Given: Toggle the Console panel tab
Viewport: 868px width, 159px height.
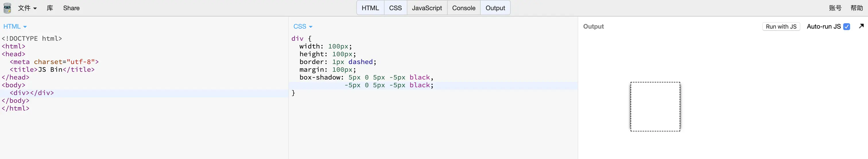Looking at the screenshot, I should coord(464,8).
